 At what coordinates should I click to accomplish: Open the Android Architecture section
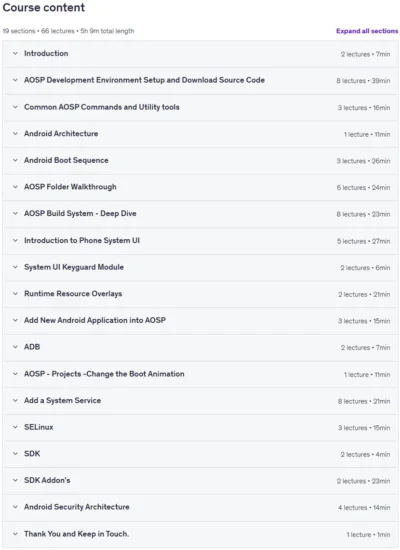click(x=200, y=134)
